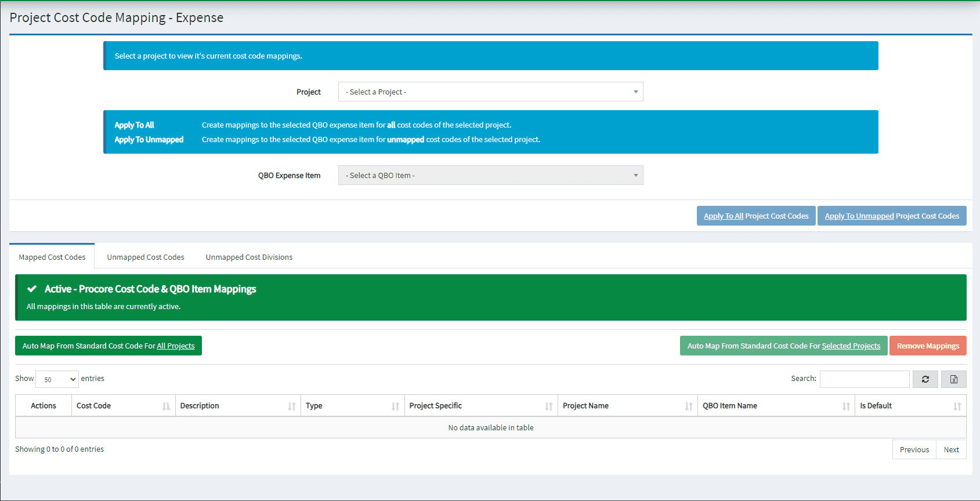The image size is (980, 501).
Task: Click Apply To Unmapped Project Cost Codes
Action: 891,216
